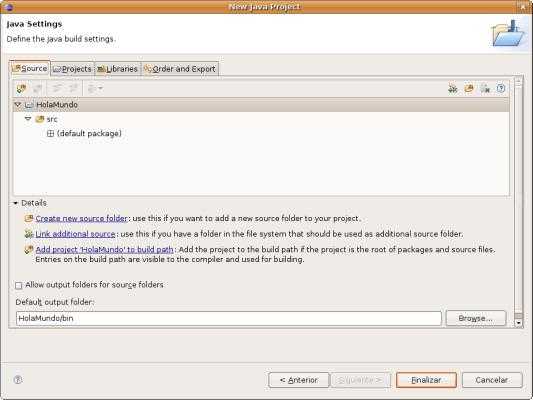Screen dimensions: 533x400
Task: Open the Order and Export tab
Action: (x=180, y=69)
